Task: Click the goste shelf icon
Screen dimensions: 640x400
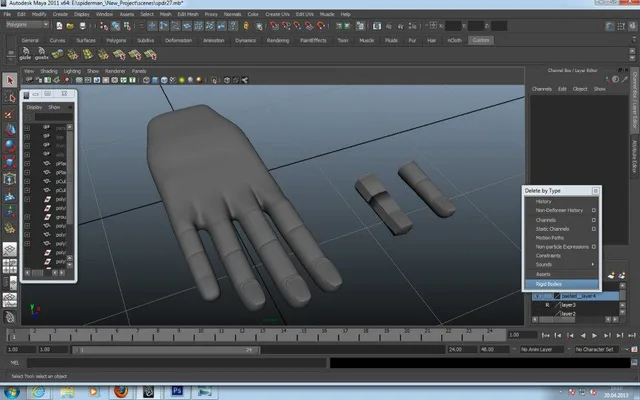Action: coord(41,53)
